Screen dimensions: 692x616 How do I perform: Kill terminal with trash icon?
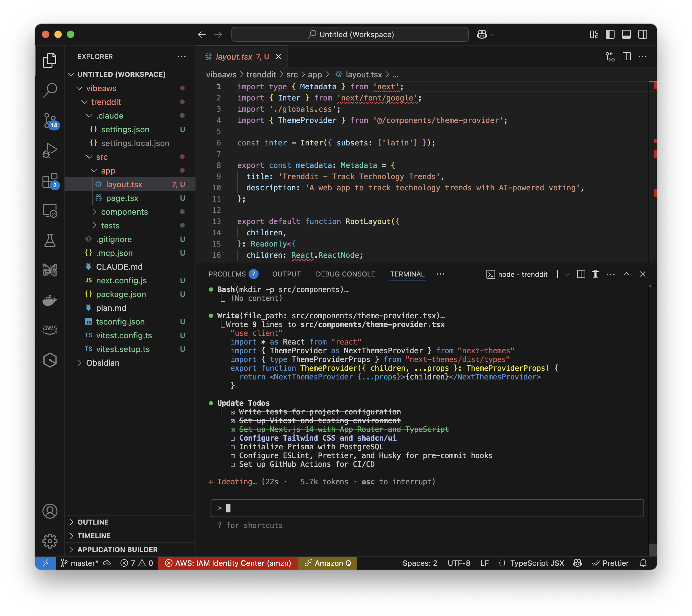tap(595, 274)
